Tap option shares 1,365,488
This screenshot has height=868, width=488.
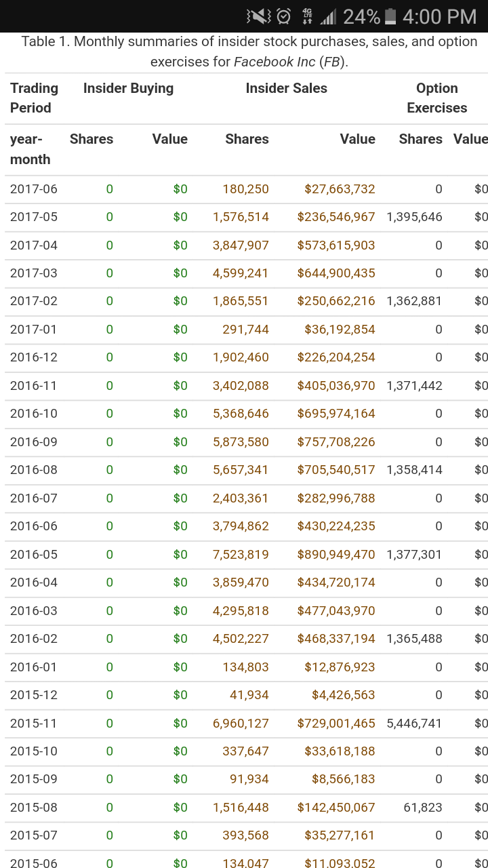414,639
